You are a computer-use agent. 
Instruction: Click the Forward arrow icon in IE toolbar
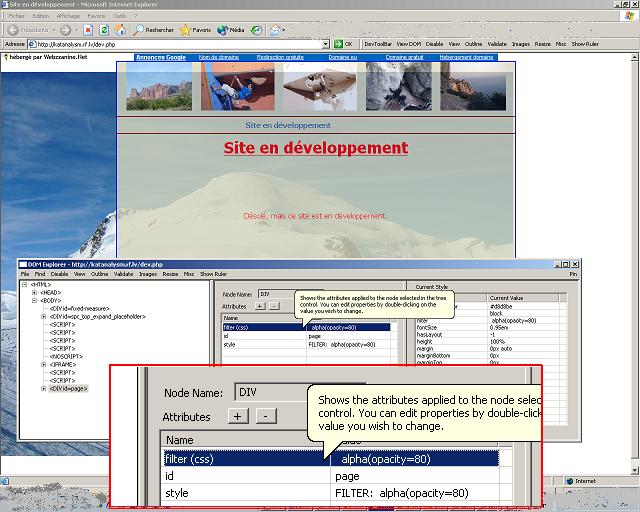64,30
